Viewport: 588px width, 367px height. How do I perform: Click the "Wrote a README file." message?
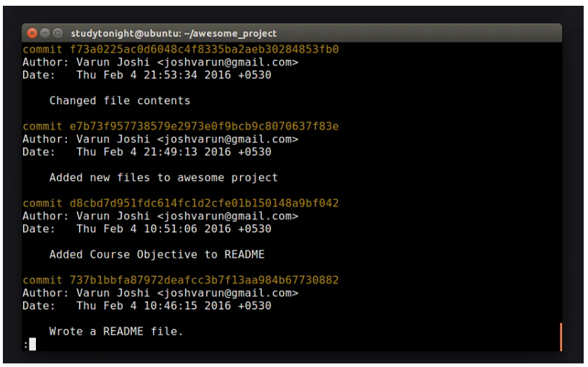[x=116, y=332]
